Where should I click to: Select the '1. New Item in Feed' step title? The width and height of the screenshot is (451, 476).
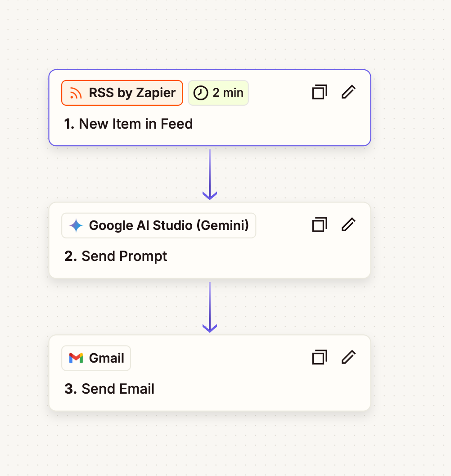pos(128,124)
